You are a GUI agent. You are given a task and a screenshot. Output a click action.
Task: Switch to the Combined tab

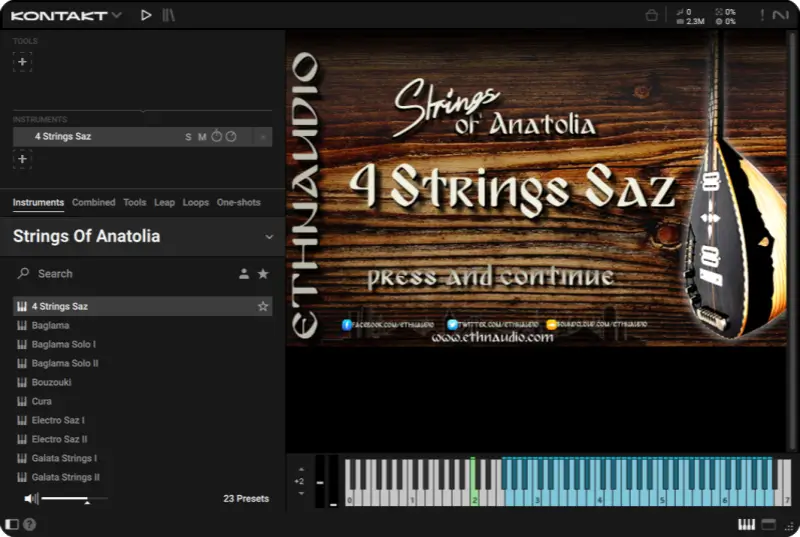pos(93,202)
